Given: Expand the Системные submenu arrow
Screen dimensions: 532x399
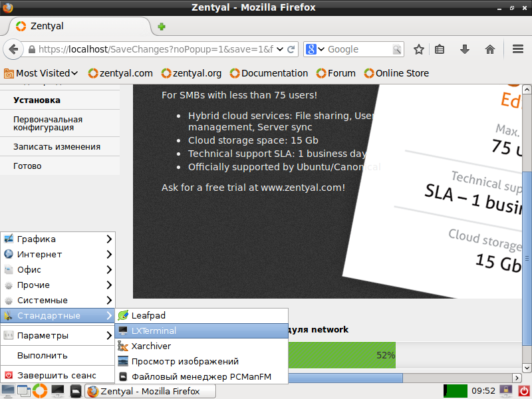Looking at the screenshot, I should click(x=109, y=301).
